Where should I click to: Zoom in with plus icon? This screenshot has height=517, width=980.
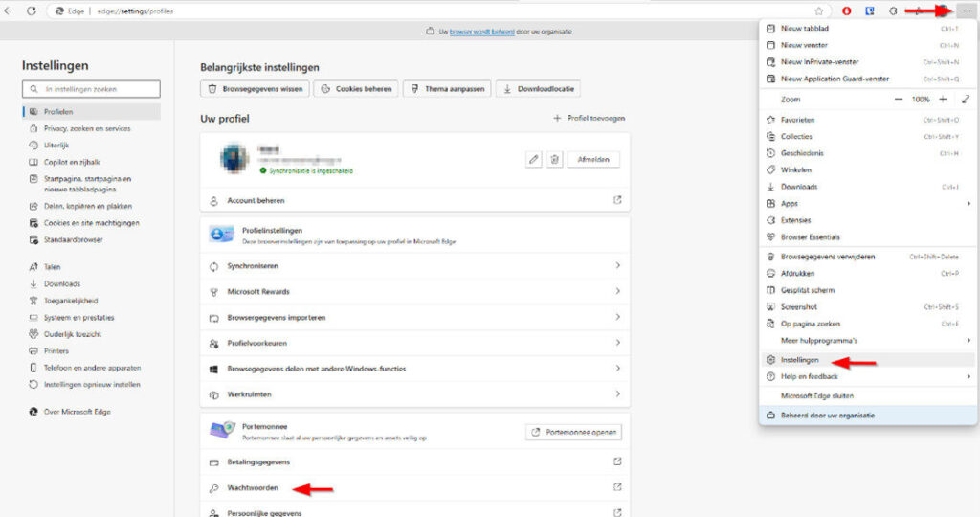pyautogui.click(x=943, y=99)
